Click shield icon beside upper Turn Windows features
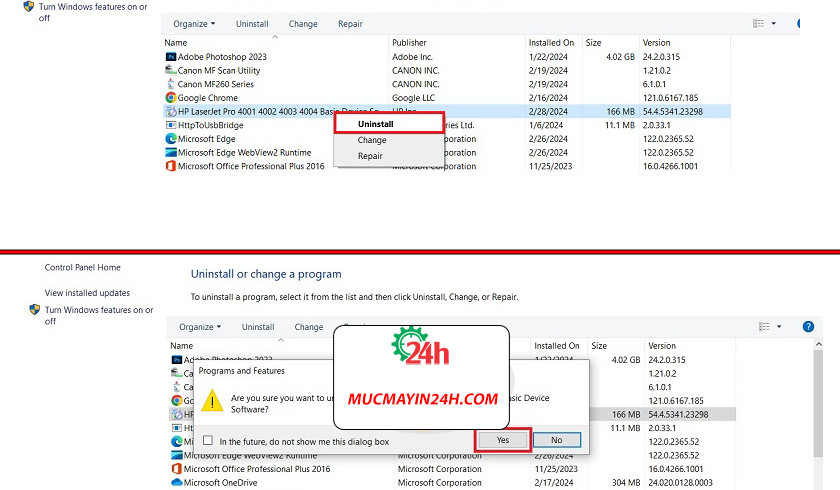Image resolution: width=840 pixels, height=490 pixels. coord(29,6)
